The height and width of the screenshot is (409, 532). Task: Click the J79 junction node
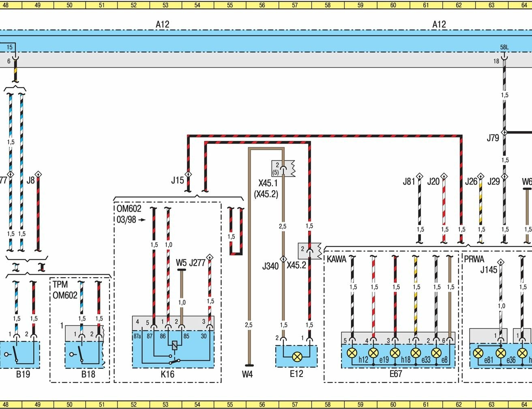tap(504, 132)
